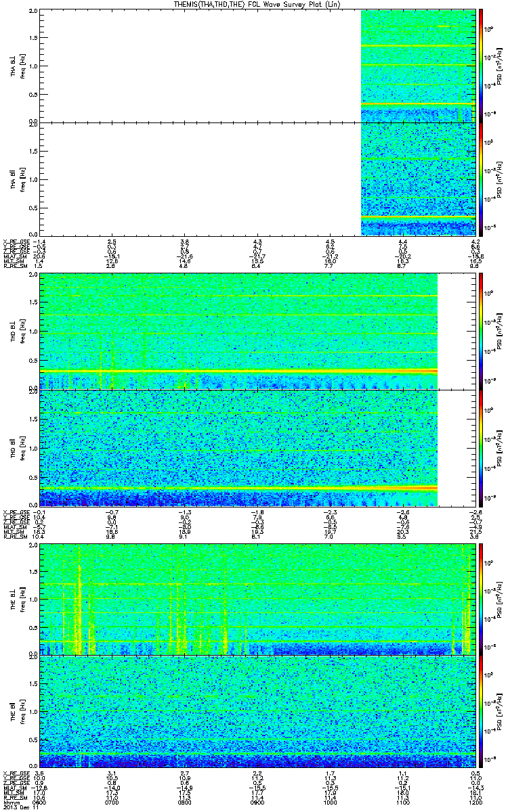Click the '1000' time tick label
This screenshot has height=812, width=508.
coord(332,802)
